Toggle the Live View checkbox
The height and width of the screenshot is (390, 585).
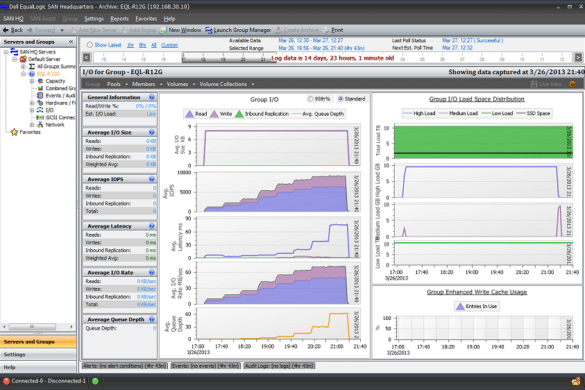click(534, 84)
